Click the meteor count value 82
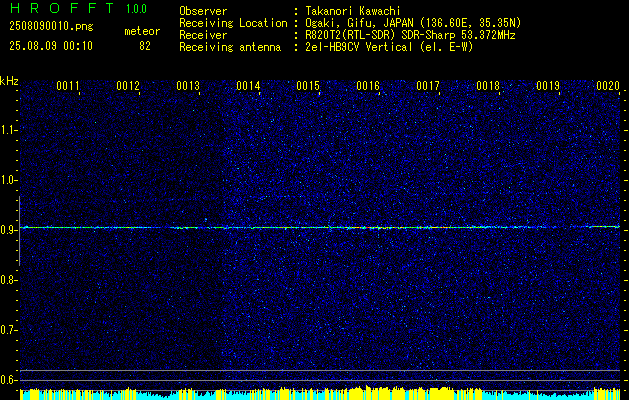 coord(145,46)
